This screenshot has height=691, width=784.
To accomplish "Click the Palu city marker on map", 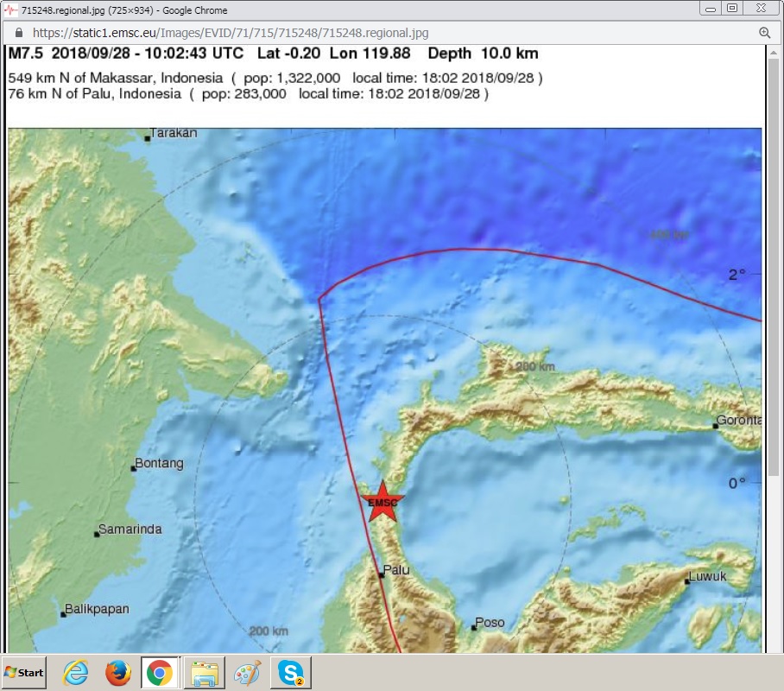I will tap(381, 575).
